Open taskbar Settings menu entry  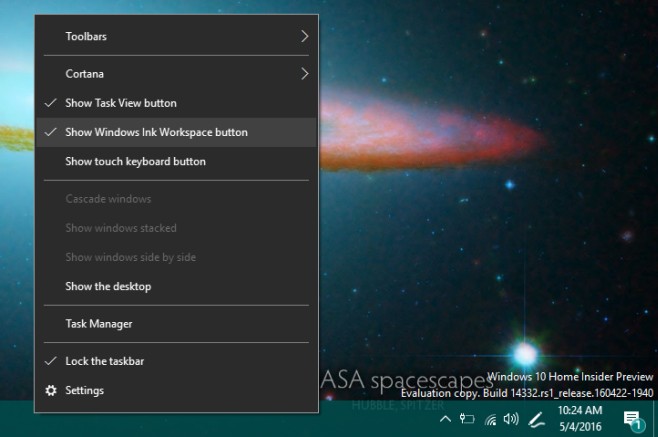pyautogui.click(x=176, y=390)
